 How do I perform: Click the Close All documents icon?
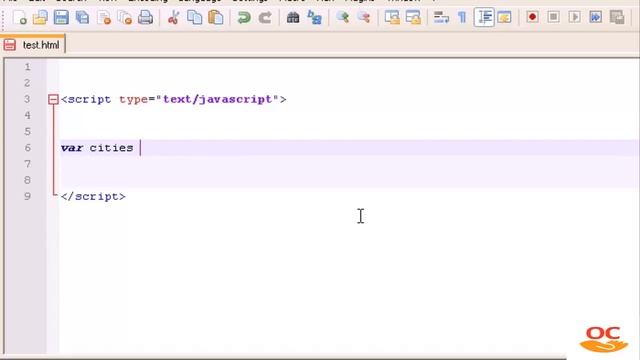click(124, 18)
